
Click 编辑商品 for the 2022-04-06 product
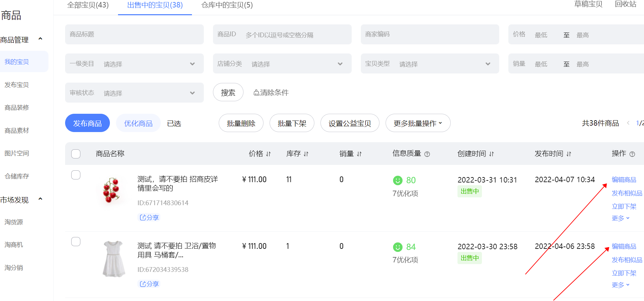pos(624,246)
